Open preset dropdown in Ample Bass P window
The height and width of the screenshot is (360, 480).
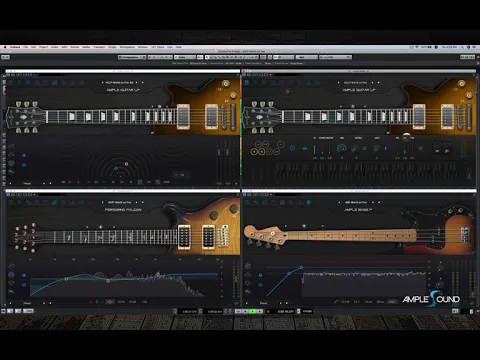379,202
